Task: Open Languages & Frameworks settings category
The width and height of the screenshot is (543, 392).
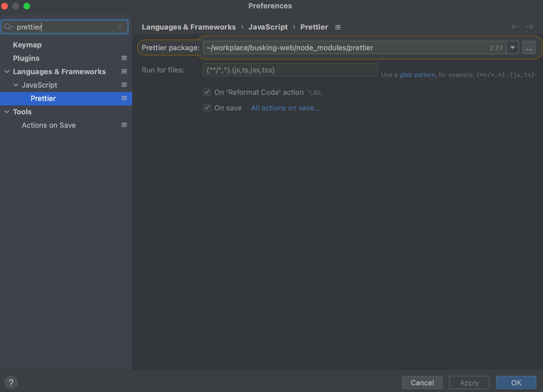Action: click(x=59, y=72)
